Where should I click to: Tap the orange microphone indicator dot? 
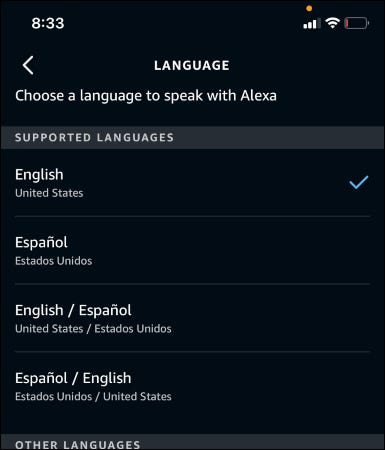point(309,8)
